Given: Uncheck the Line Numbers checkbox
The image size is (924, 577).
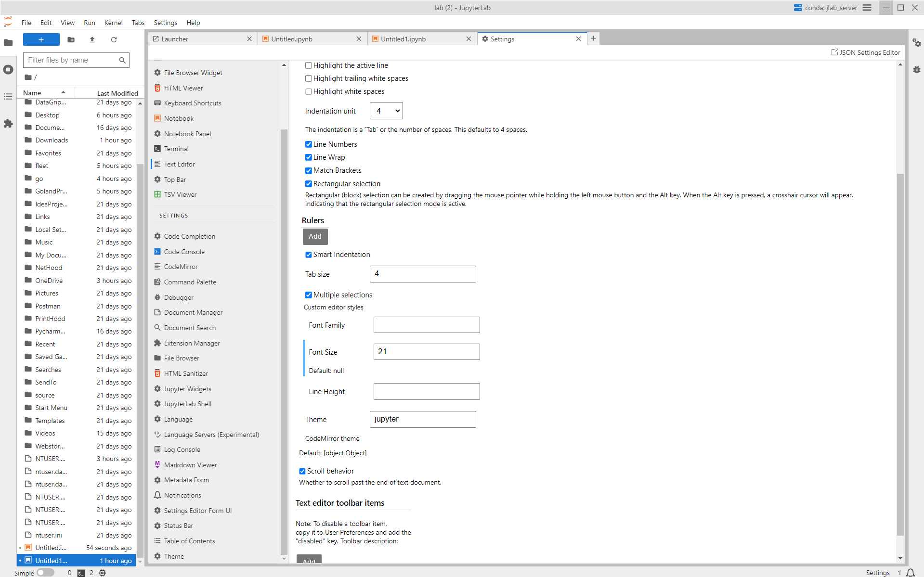Looking at the screenshot, I should (308, 144).
